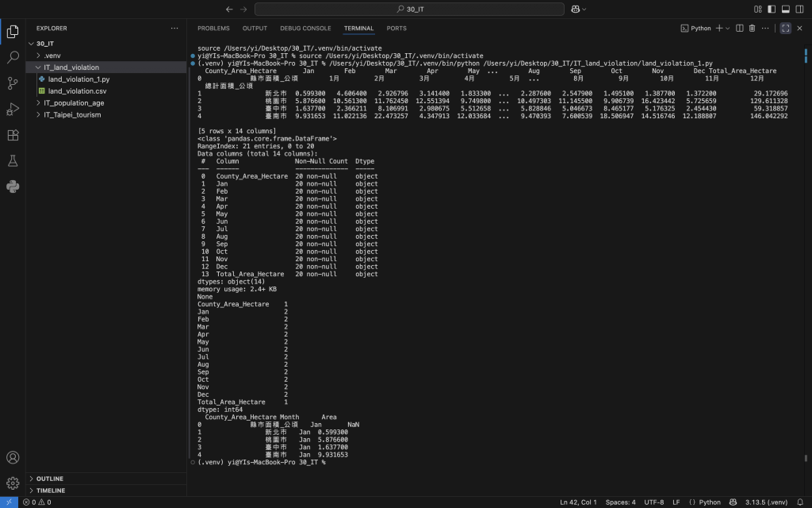Change end of line sequence LF
The height and width of the screenshot is (508, 812).
point(676,502)
